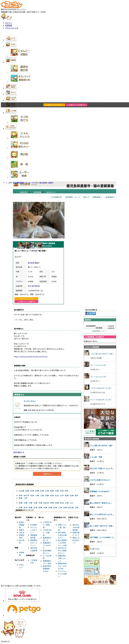Screen dimensions: 129x644
Task: Open the ペット保険 navigation button
Action: point(11,111)
